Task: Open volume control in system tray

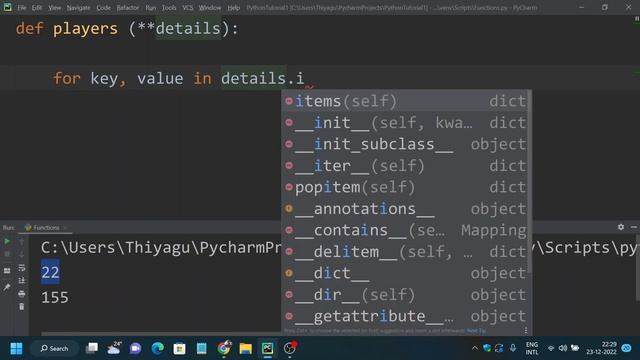Action: coord(563,348)
